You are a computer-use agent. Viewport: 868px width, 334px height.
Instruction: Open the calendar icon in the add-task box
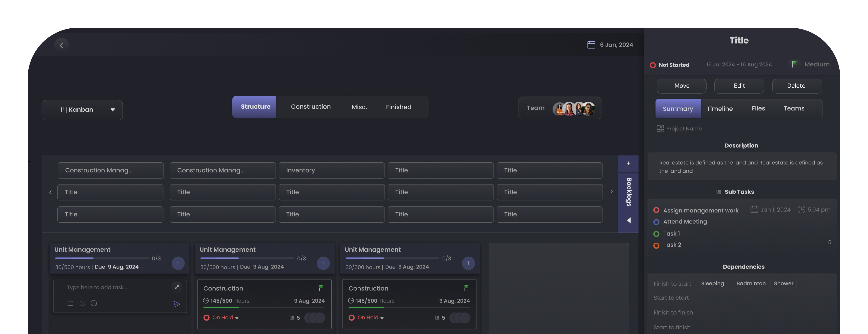(70, 303)
